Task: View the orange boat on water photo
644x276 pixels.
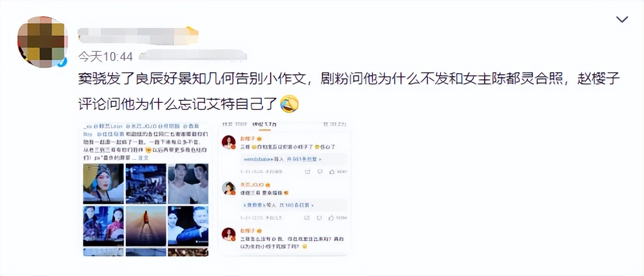Action: pos(146,226)
